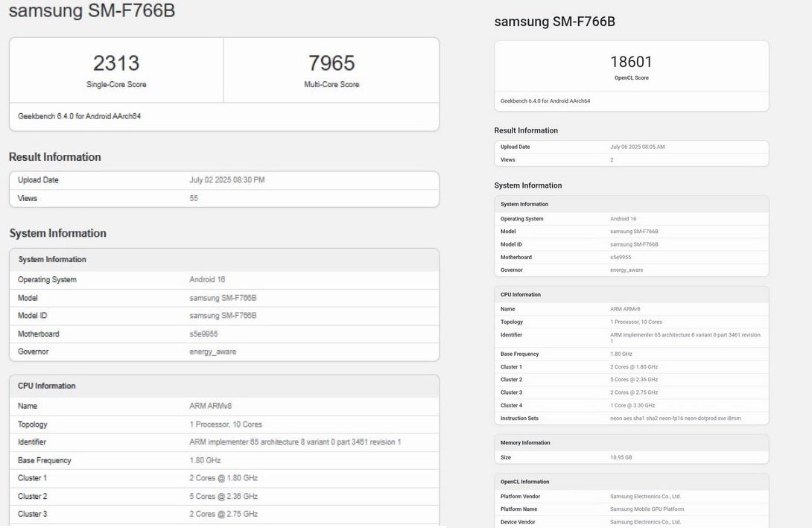Select the 'Result Information' heading above the 55 views
The height and width of the screenshot is (528, 812).
pyautogui.click(x=55, y=157)
